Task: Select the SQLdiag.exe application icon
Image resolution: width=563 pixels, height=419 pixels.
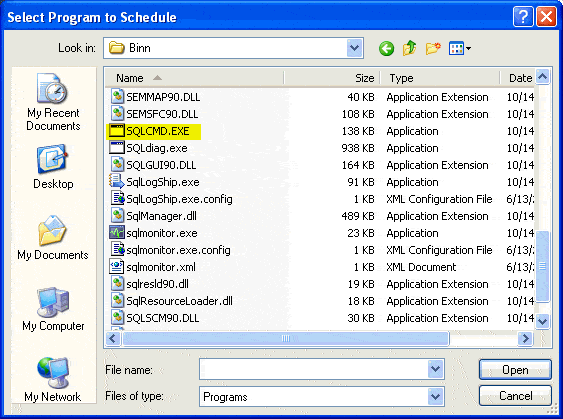Action: pos(117,148)
